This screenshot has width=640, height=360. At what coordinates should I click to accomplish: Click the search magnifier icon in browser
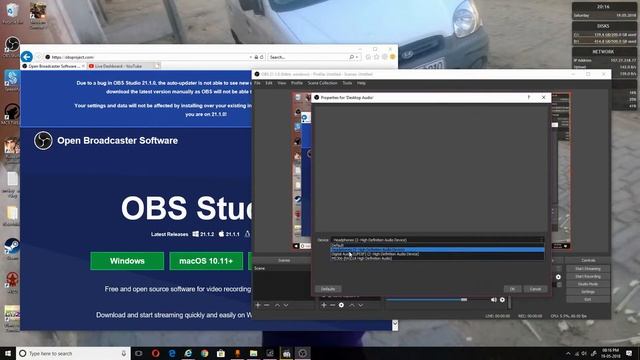pos(352,57)
